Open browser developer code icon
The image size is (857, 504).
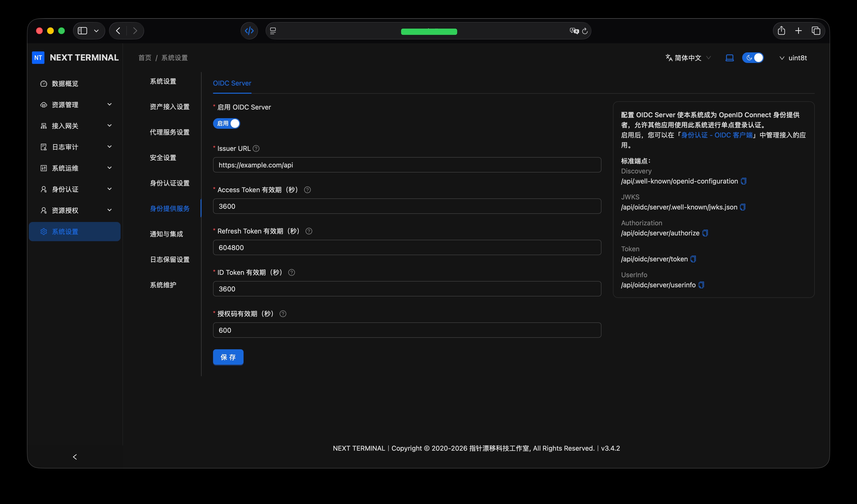(x=249, y=31)
